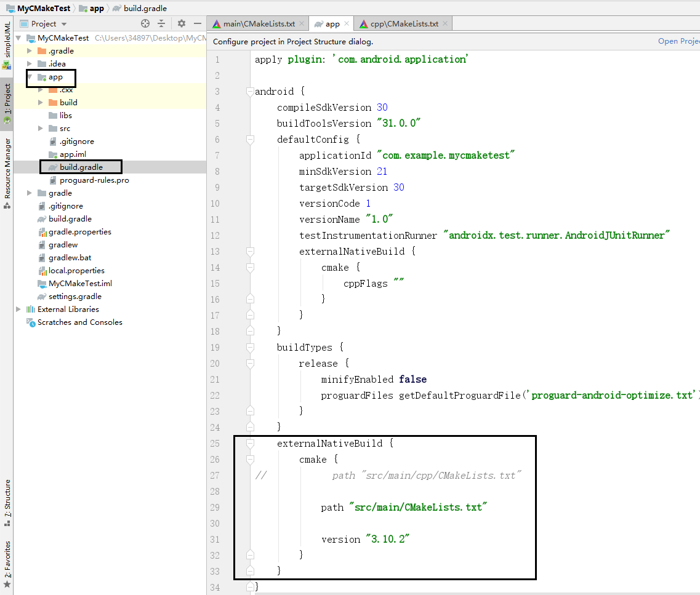Expand External Libraries node
This screenshot has height=595, width=700.
click(x=18, y=309)
